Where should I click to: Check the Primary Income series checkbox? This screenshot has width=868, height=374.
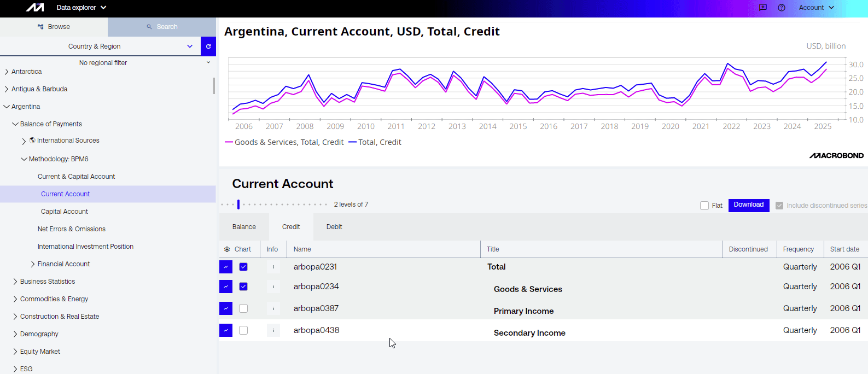tap(243, 308)
